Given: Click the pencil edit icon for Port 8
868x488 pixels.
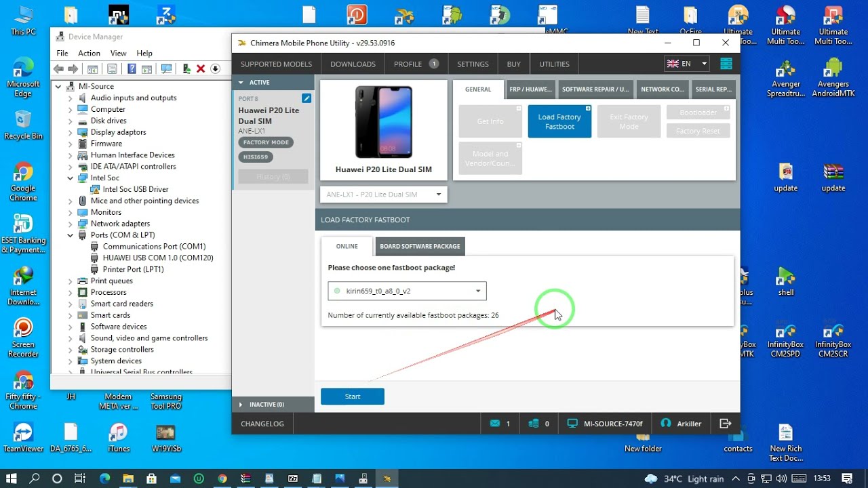Looking at the screenshot, I should click(307, 98).
